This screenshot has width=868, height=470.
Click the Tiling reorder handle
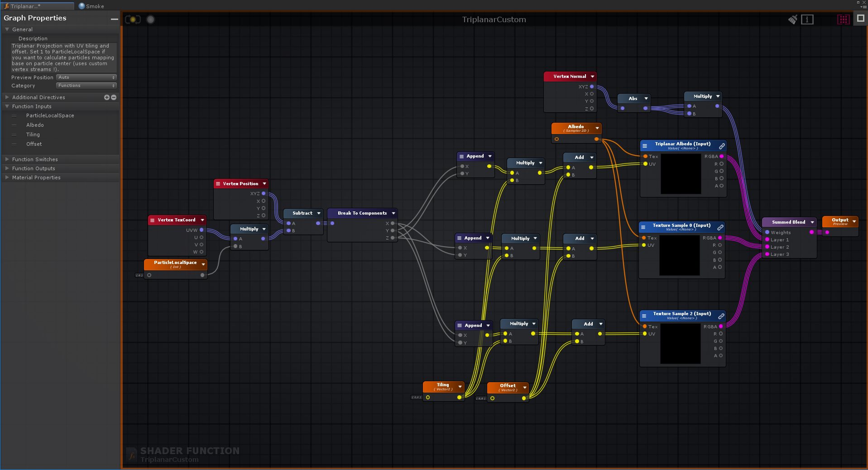pyautogui.click(x=14, y=135)
